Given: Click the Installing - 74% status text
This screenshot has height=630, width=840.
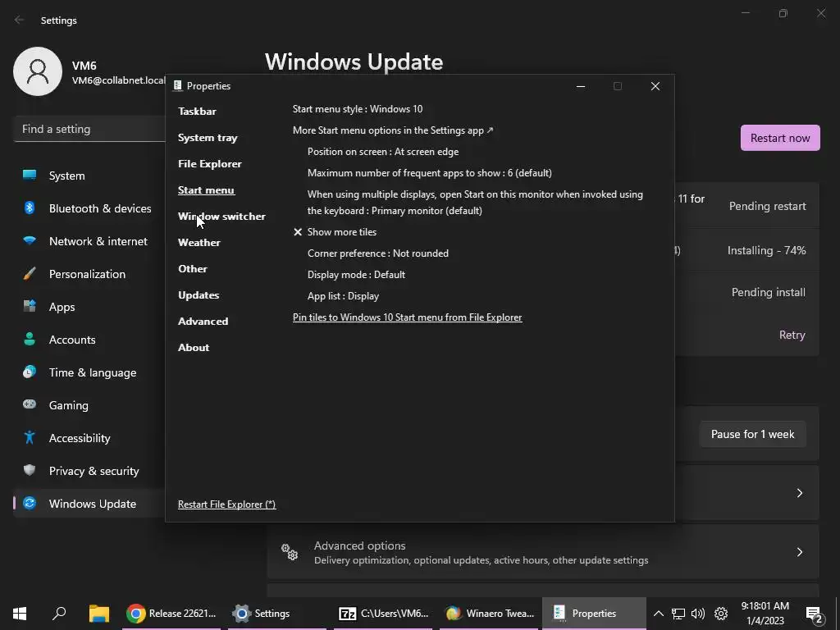Looking at the screenshot, I should pos(767,251).
